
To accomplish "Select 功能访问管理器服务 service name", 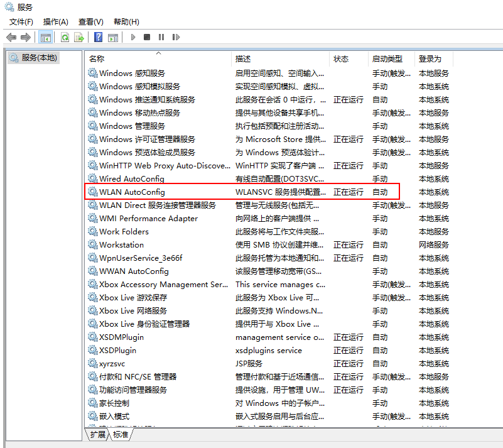I will click(x=133, y=390).
